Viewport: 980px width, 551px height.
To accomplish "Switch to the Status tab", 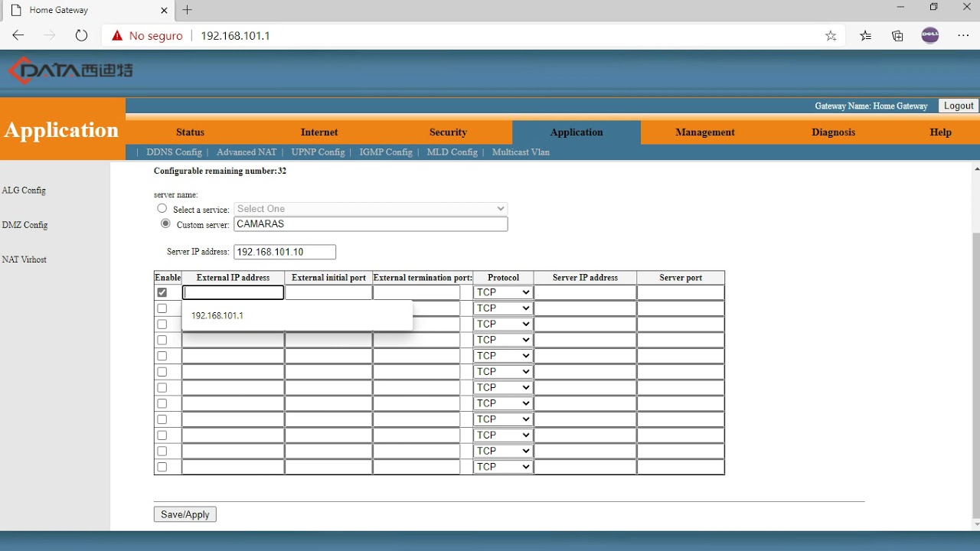I will [x=190, y=132].
